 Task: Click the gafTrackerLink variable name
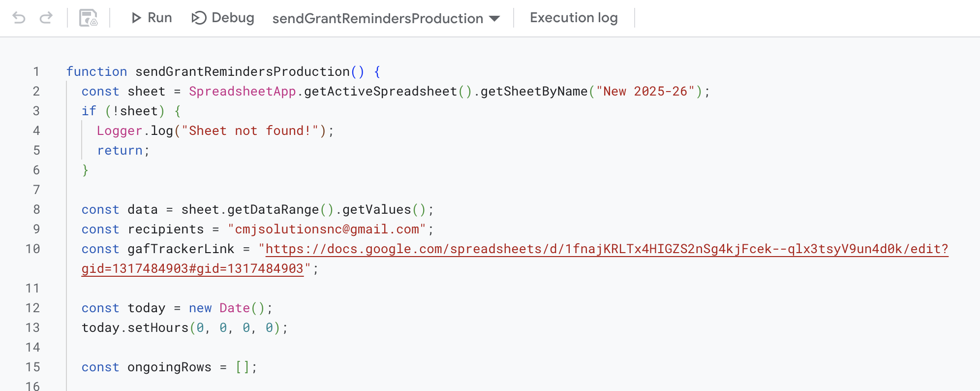click(181, 249)
